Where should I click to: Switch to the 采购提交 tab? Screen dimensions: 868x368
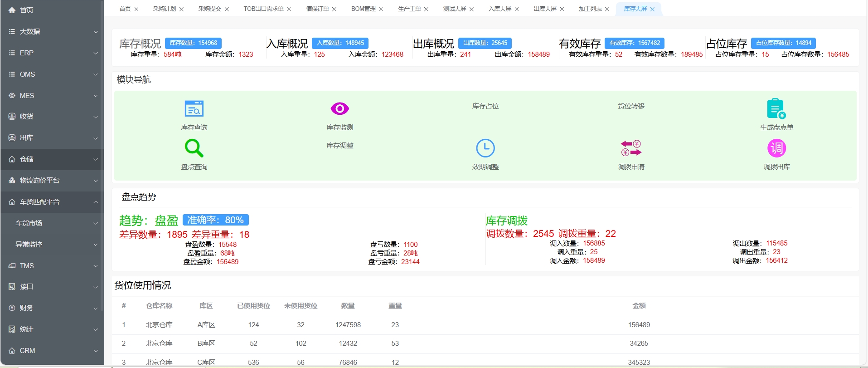[x=209, y=9]
